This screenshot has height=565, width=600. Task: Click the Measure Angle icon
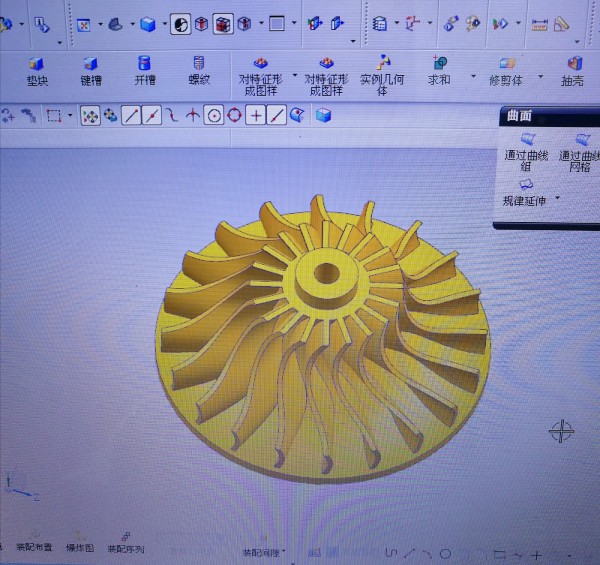pyautogui.click(x=561, y=24)
